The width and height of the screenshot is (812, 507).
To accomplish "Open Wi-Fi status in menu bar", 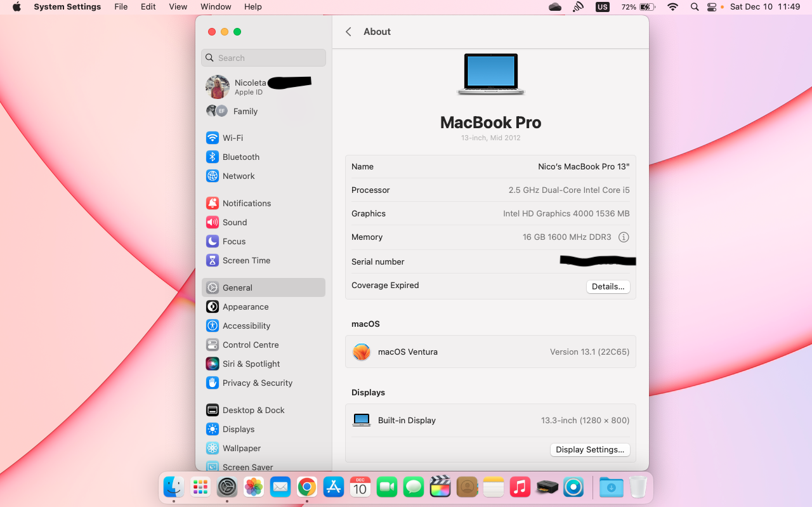I will coord(672,7).
